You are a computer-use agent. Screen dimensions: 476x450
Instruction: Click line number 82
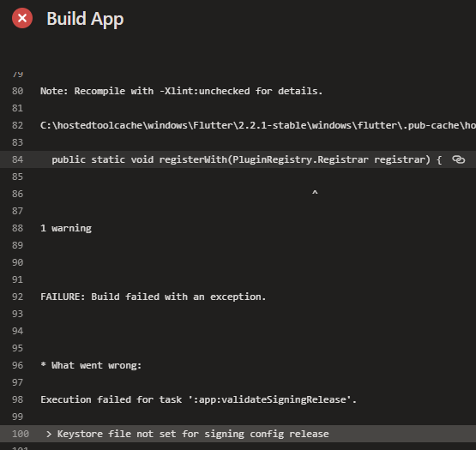(18, 125)
